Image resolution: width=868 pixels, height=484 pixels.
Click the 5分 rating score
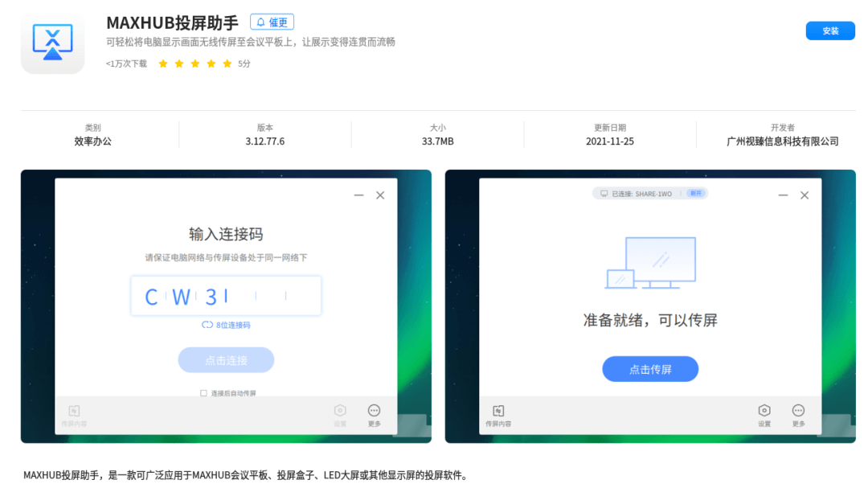click(x=244, y=64)
